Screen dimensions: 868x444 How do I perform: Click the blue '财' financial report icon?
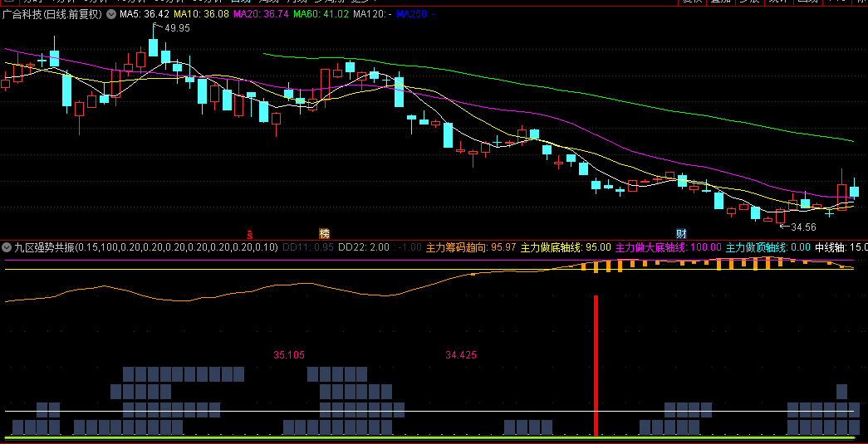tap(681, 234)
